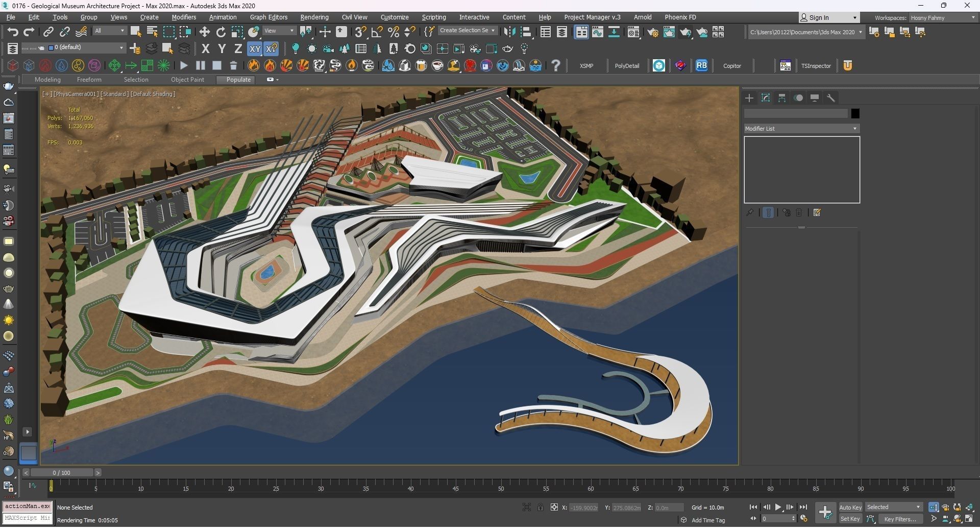980x531 pixels.
Task: Click Add Time Tag
Action: click(708, 520)
